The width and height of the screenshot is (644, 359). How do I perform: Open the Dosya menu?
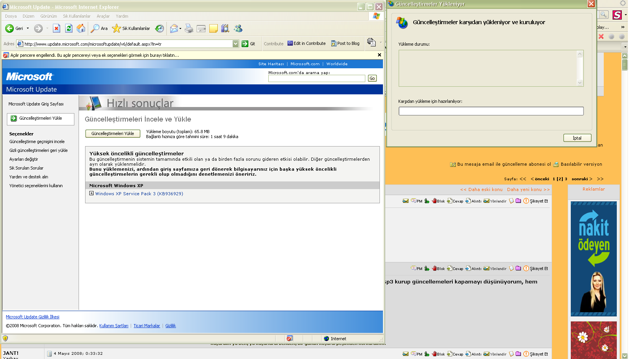pos(11,16)
